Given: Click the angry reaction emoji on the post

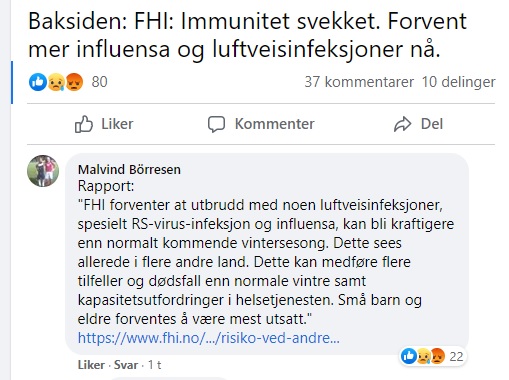Looking at the screenshot, I should [x=74, y=82].
